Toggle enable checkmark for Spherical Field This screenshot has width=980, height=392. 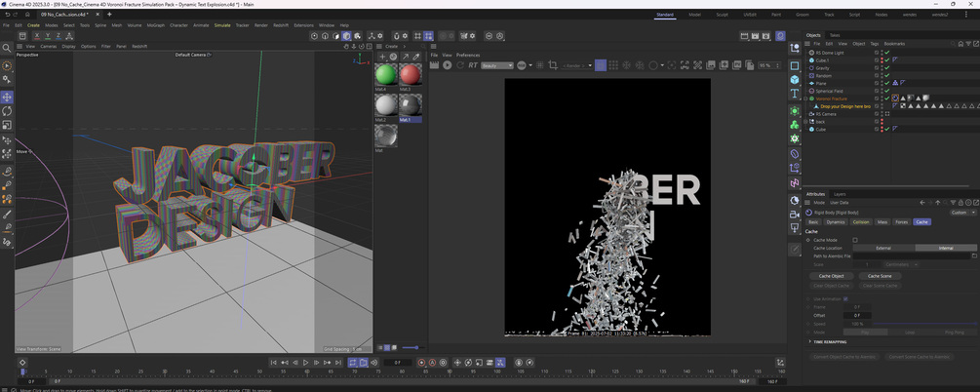coord(886,91)
